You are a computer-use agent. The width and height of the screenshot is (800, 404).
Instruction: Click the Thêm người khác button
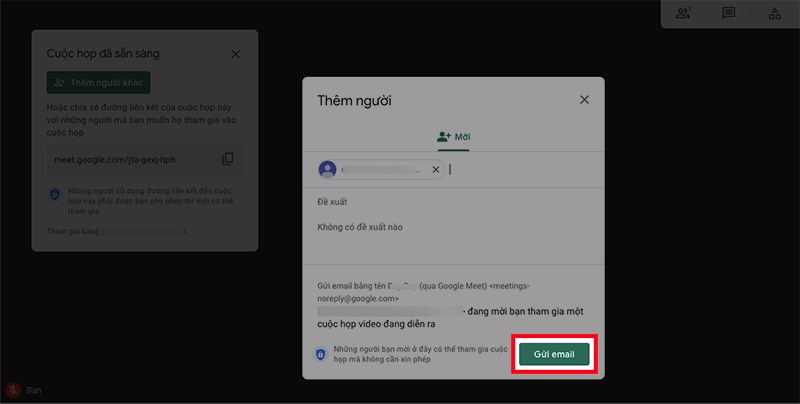click(98, 83)
